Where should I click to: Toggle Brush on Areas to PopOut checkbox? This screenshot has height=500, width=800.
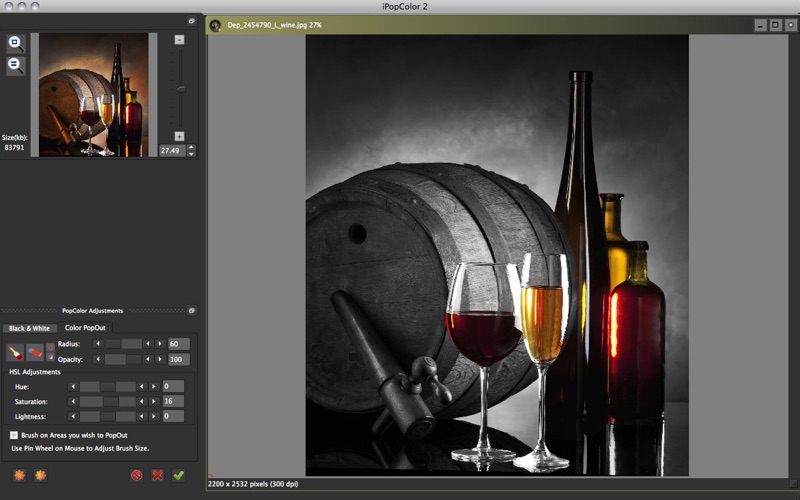tap(14, 435)
